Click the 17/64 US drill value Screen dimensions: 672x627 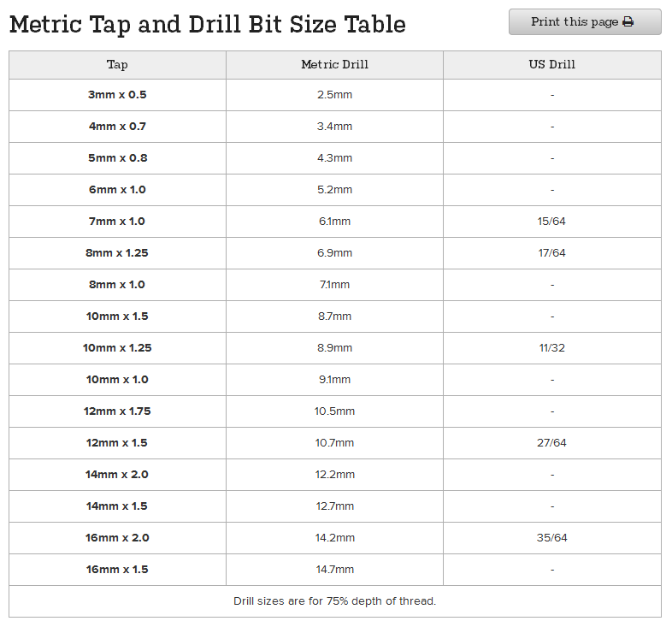tap(551, 253)
